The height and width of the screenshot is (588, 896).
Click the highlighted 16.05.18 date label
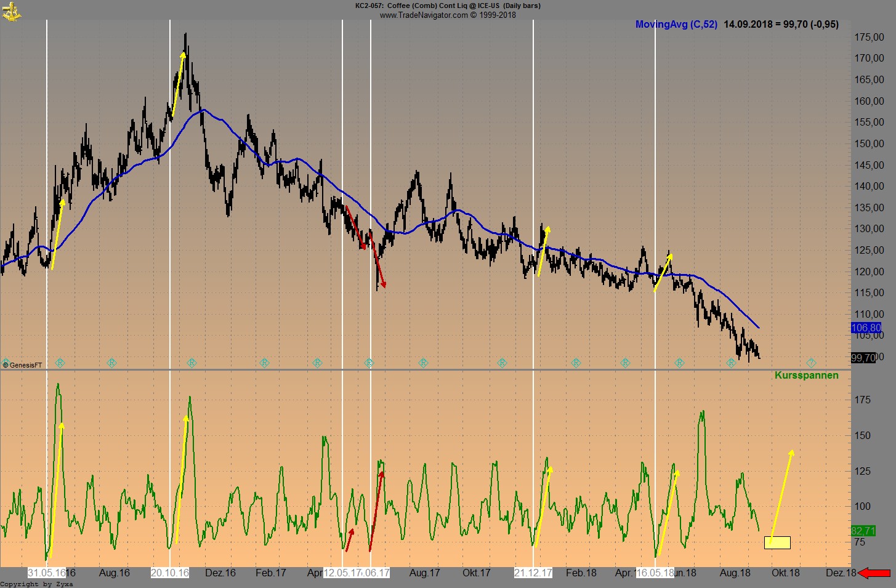point(655,573)
